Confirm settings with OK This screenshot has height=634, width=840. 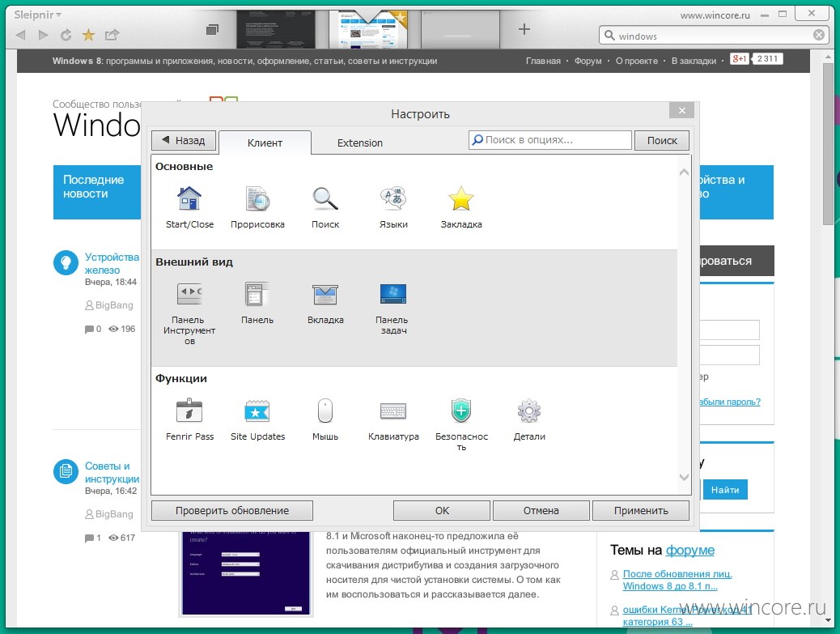pyautogui.click(x=441, y=510)
